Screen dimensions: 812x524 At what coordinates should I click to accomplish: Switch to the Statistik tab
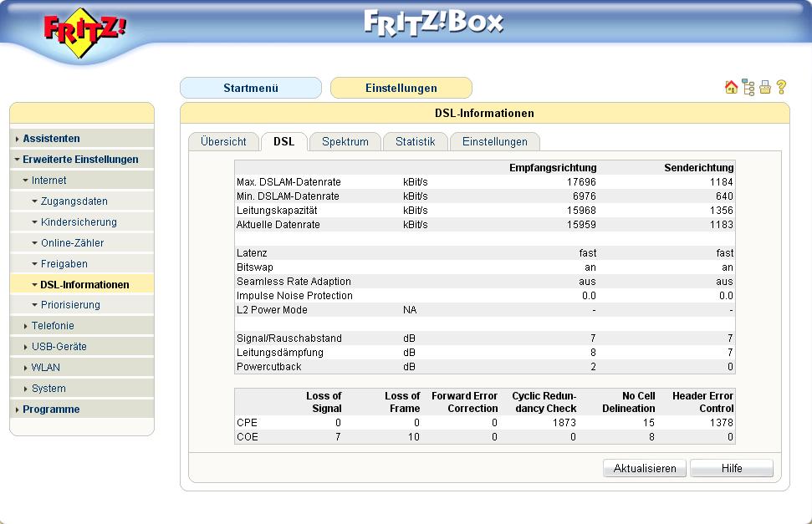416,141
